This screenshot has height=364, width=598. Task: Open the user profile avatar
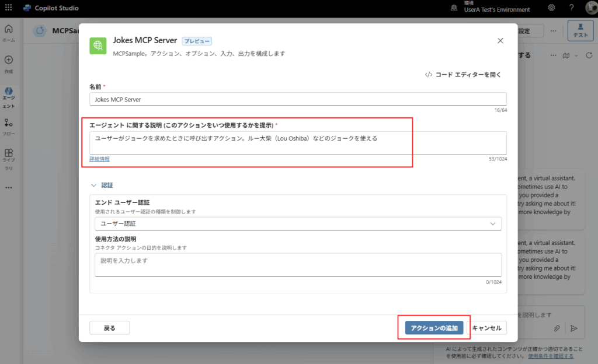[592, 8]
